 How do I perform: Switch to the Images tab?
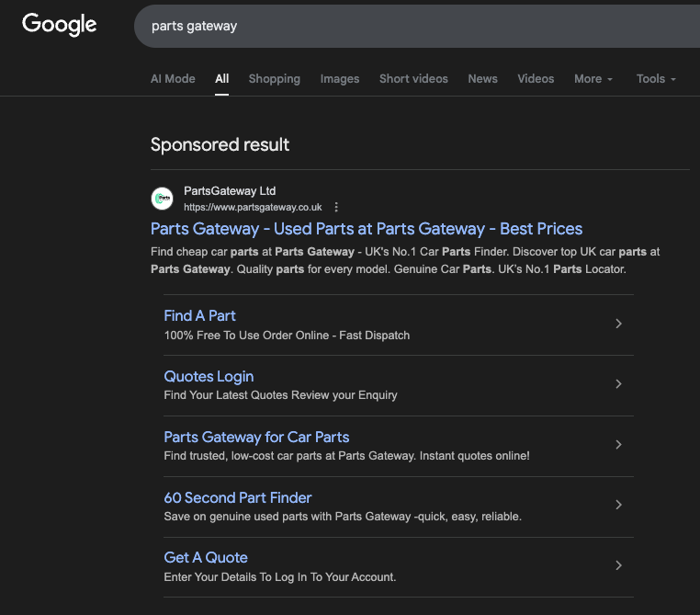coord(340,79)
